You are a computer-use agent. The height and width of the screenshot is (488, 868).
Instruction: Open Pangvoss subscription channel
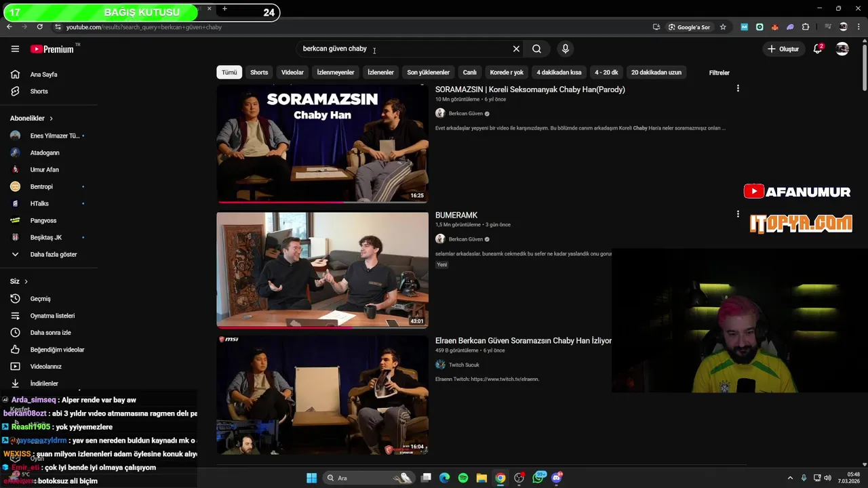(x=43, y=220)
